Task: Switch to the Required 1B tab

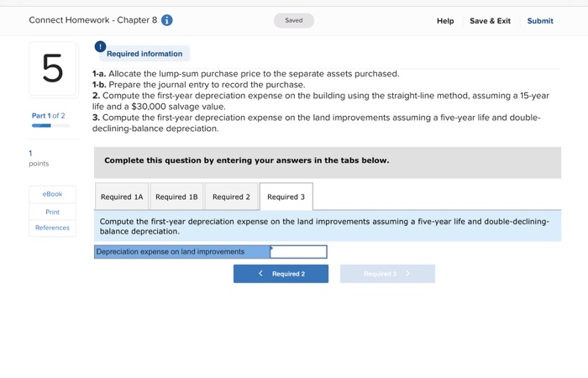Action: [176, 197]
